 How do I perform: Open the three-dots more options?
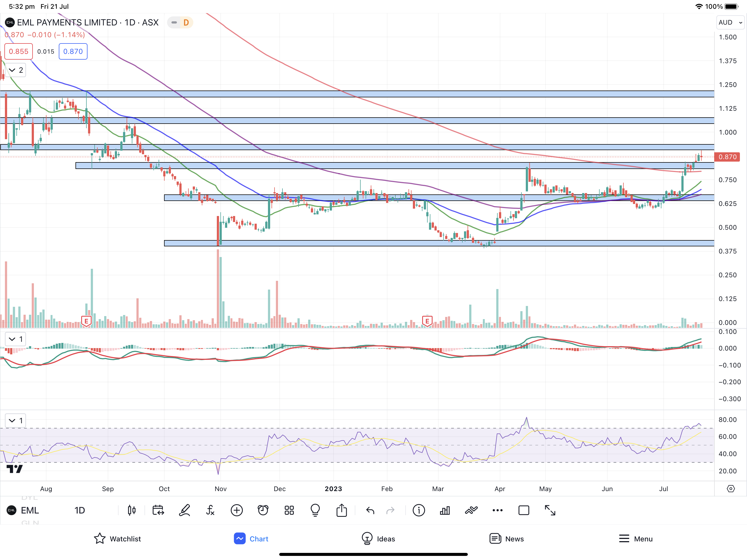497,510
